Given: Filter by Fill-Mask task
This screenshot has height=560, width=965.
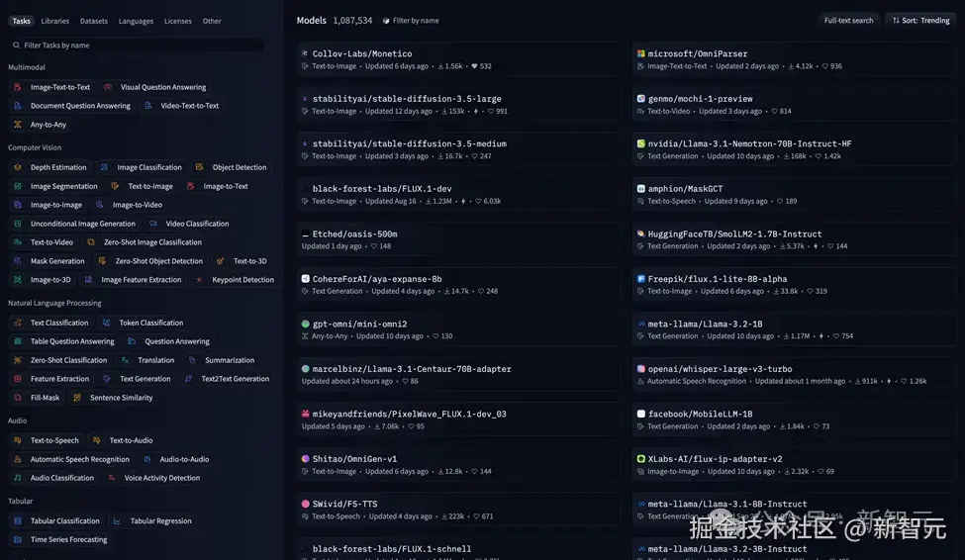Looking at the screenshot, I should pos(38,398).
